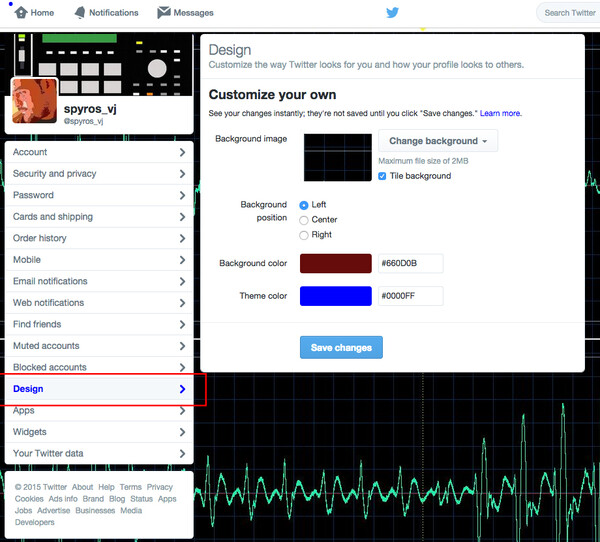Expand the Password chevron arrow
600x542 pixels.
[182, 195]
